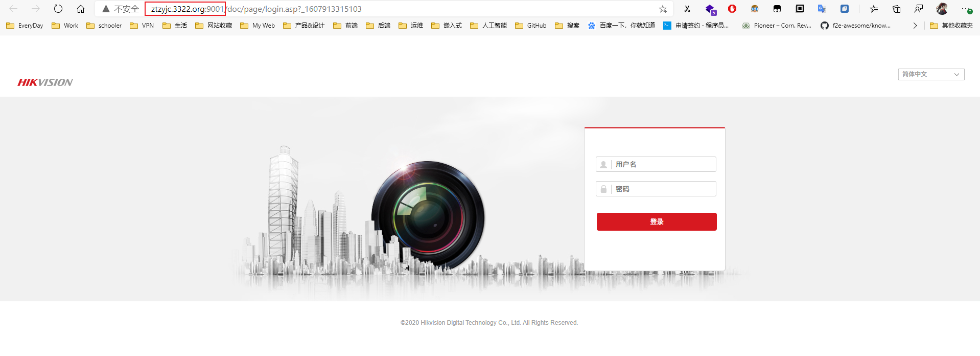Open the 嵌入式 bookmark folder
980x356 pixels.
(x=447, y=26)
